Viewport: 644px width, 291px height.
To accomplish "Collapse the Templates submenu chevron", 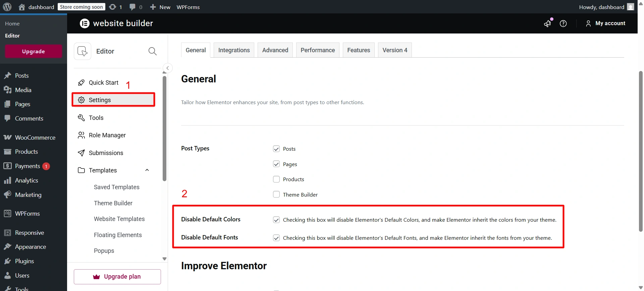I will click(x=147, y=170).
